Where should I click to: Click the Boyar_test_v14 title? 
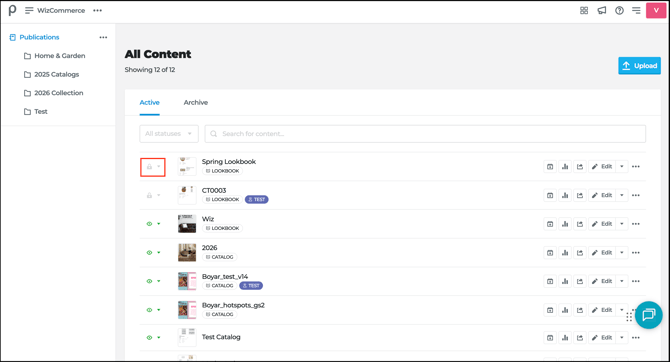tap(225, 277)
